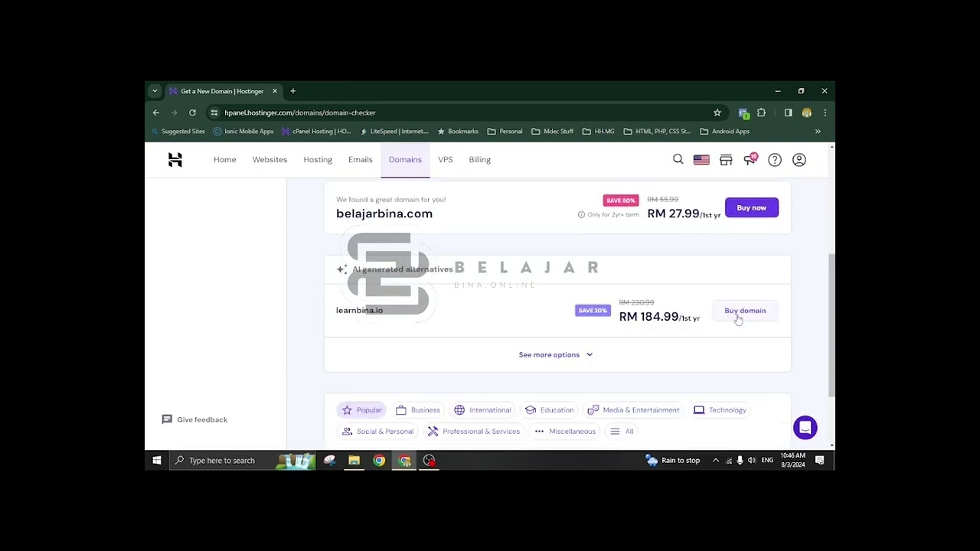Click Buy now for belajarbina.com
Screen dimensions: 980x551
tap(752, 208)
